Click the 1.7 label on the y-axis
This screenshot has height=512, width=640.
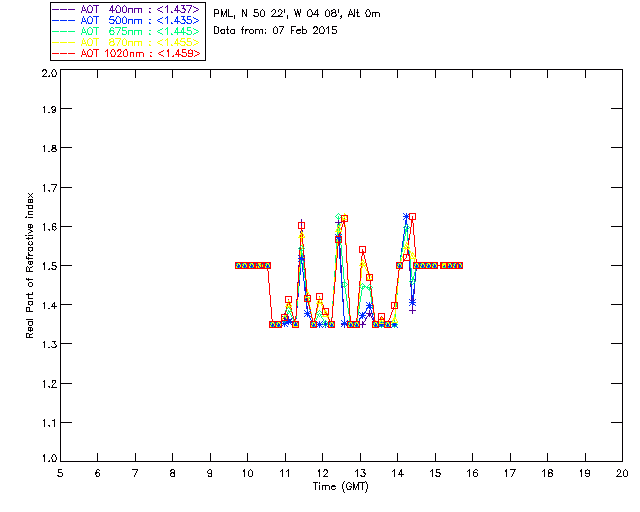tap(49, 187)
